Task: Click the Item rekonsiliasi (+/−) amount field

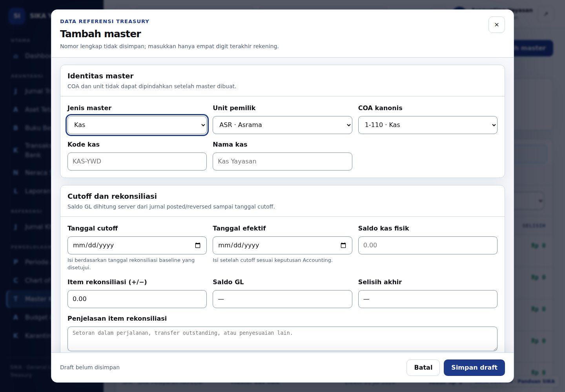Action: (x=137, y=299)
